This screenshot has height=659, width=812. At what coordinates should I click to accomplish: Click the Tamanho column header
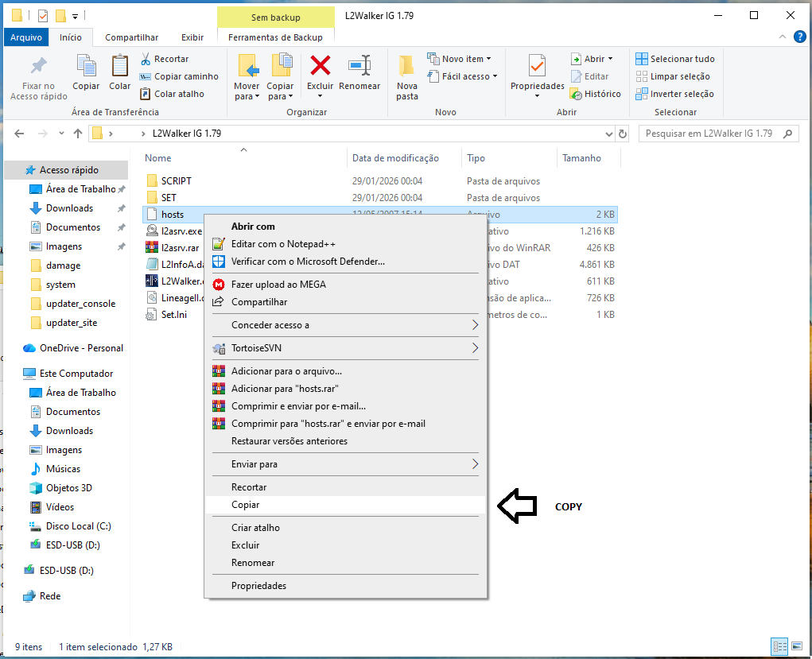pyautogui.click(x=581, y=158)
